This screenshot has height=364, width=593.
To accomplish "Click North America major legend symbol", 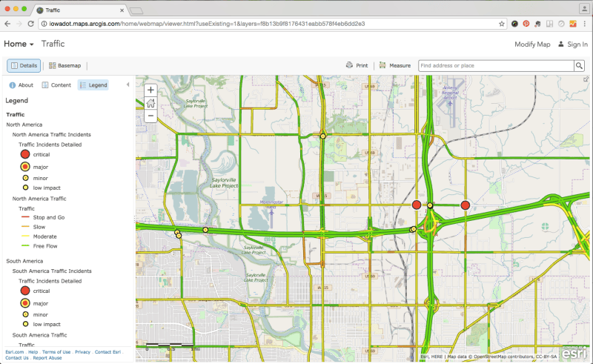I will (25, 167).
